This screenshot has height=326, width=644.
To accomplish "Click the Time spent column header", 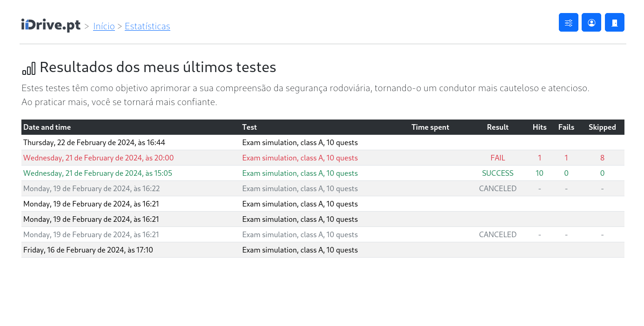I will [430, 127].
